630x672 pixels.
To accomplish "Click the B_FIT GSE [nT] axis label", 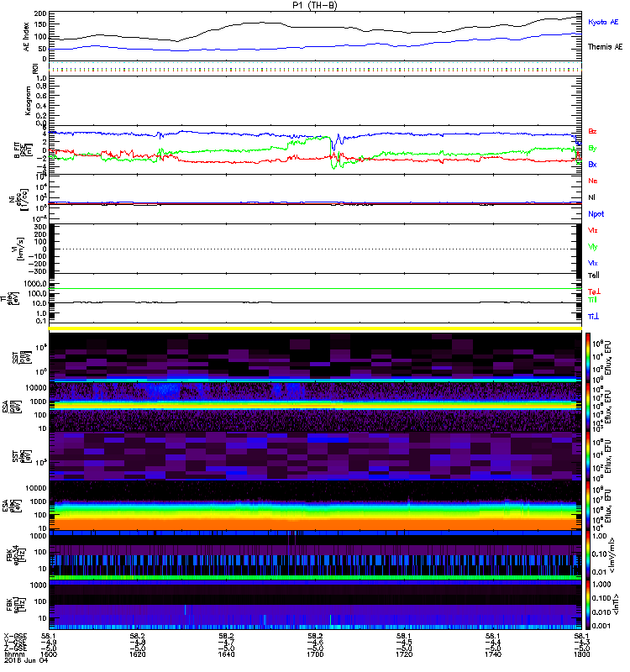I will pos(24,150).
